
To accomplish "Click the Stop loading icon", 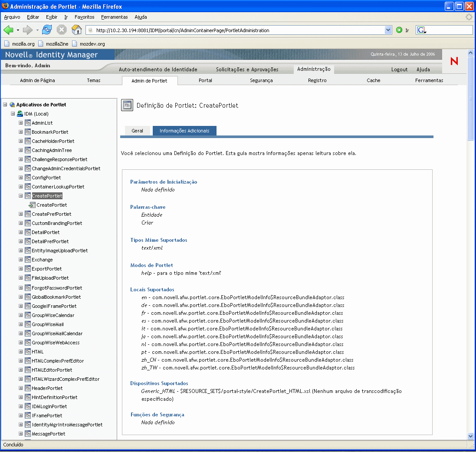I will pyautogui.click(x=62, y=30).
